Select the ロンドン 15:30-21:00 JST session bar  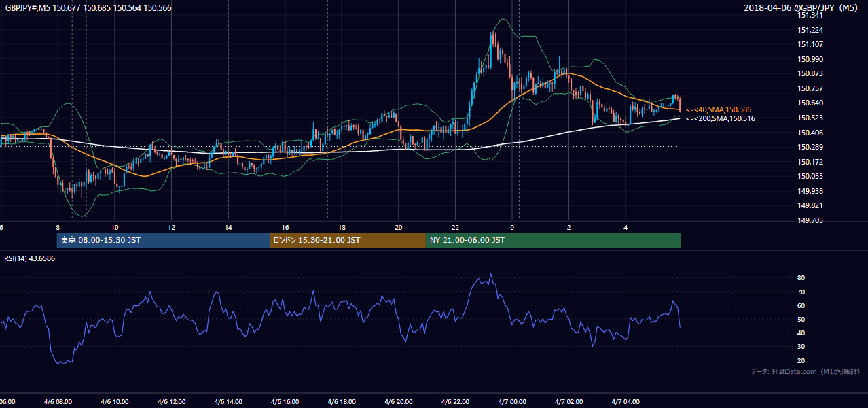(348, 240)
